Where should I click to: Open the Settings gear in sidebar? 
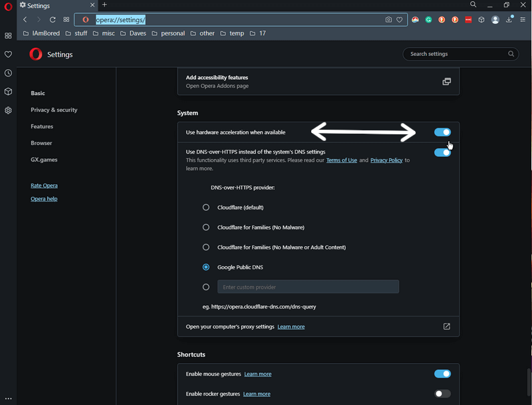8,110
